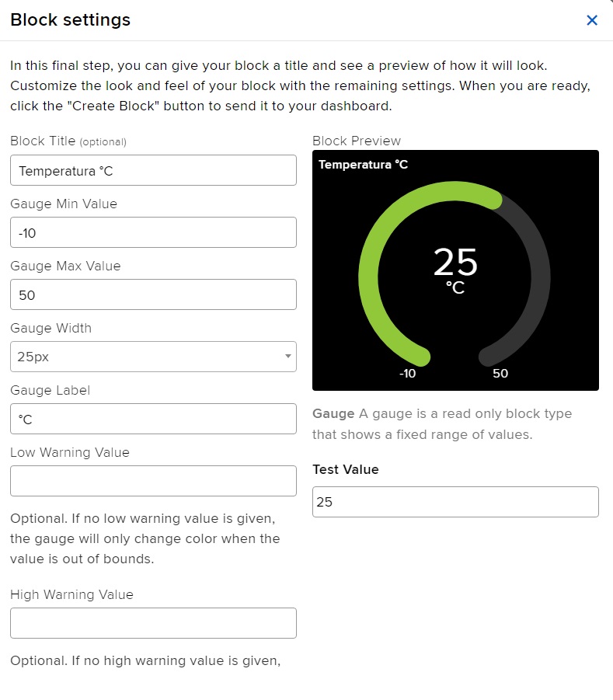Focus the Gauge Min Value field

coord(153,232)
